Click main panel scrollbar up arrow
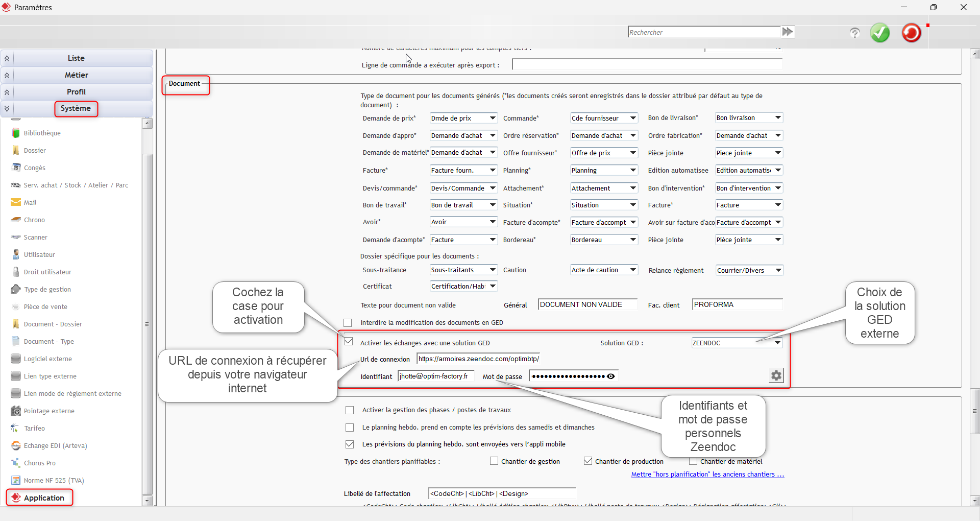 pyautogui.click(x=975, y=54)
